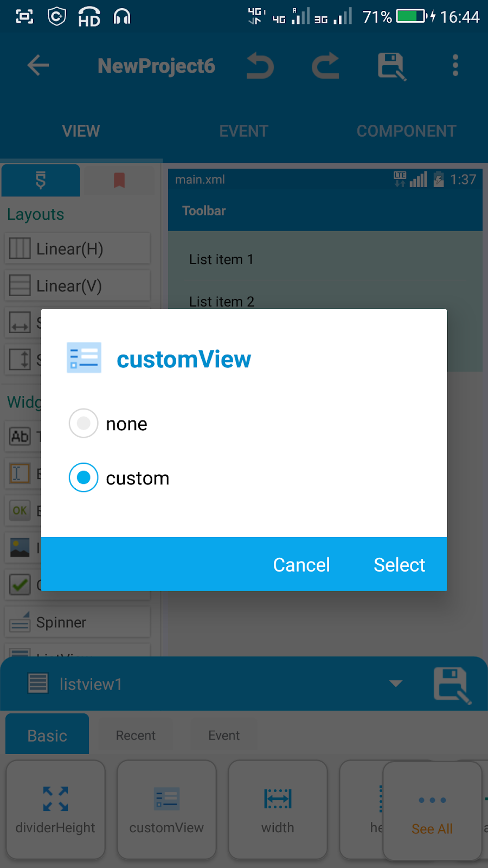
Task: Select the dividerHeight property icon
Action: pos(55,808)
